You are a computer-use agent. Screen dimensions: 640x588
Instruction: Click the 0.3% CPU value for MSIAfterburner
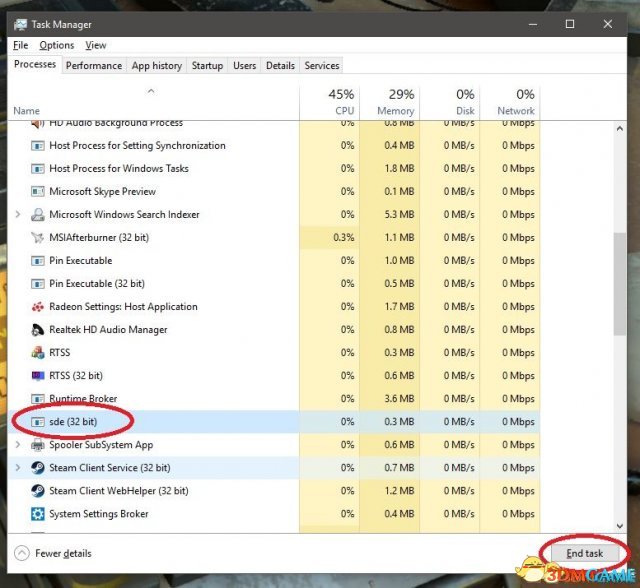(x=344, y=237)
